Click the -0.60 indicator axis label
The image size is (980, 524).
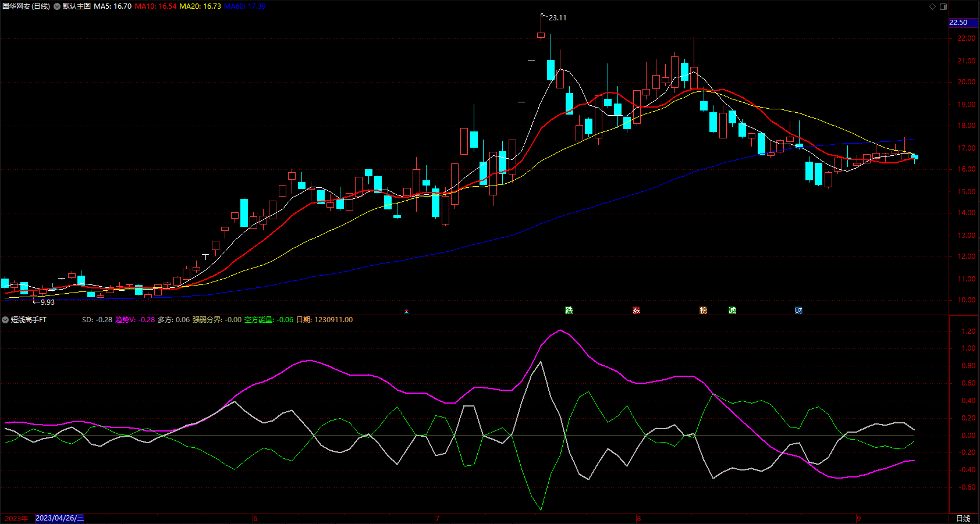pos(967,487)
